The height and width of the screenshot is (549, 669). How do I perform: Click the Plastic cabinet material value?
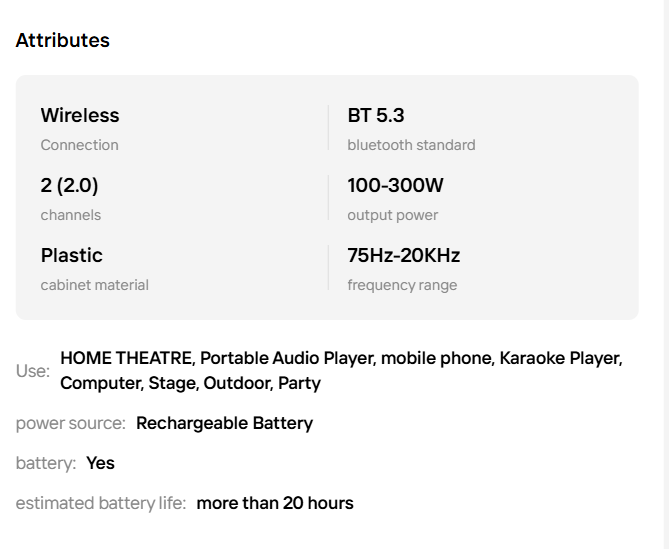[x=71, y=256]
